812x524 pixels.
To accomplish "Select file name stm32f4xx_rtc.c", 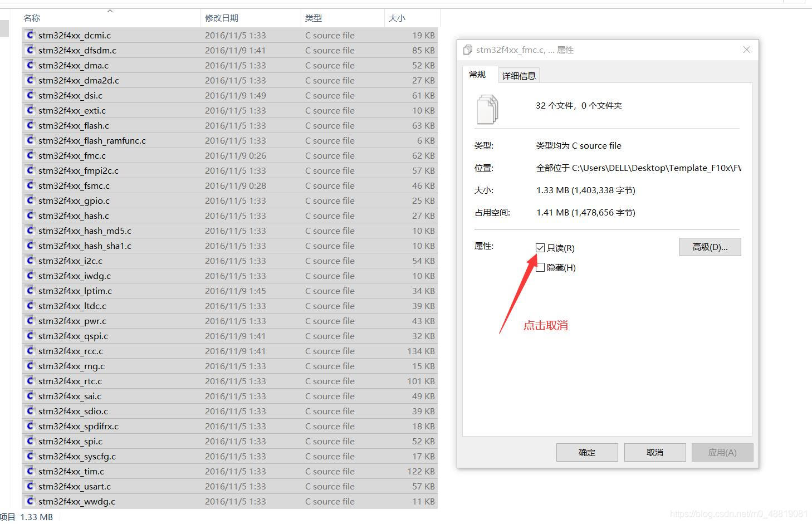I will (x=70, y=381).
